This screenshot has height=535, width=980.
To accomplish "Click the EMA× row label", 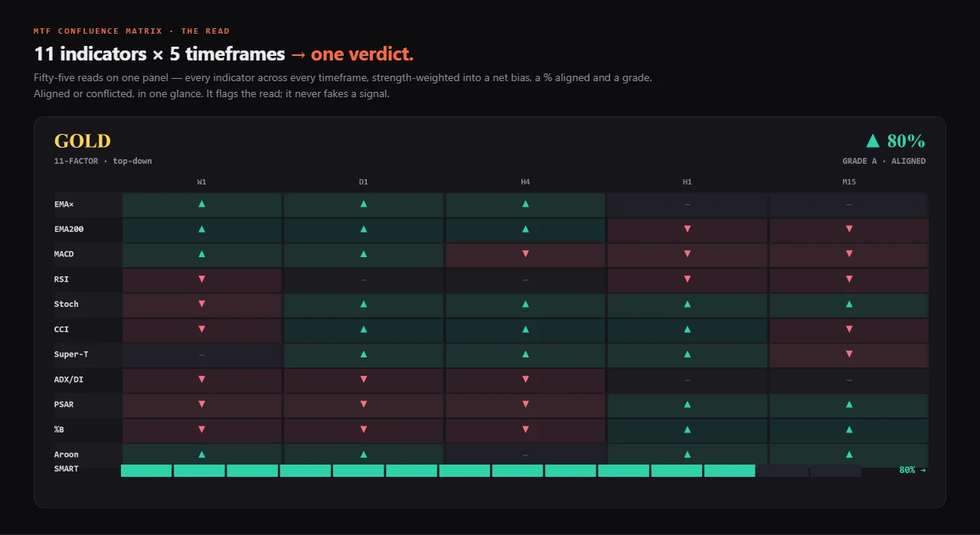I will [64, 204].
